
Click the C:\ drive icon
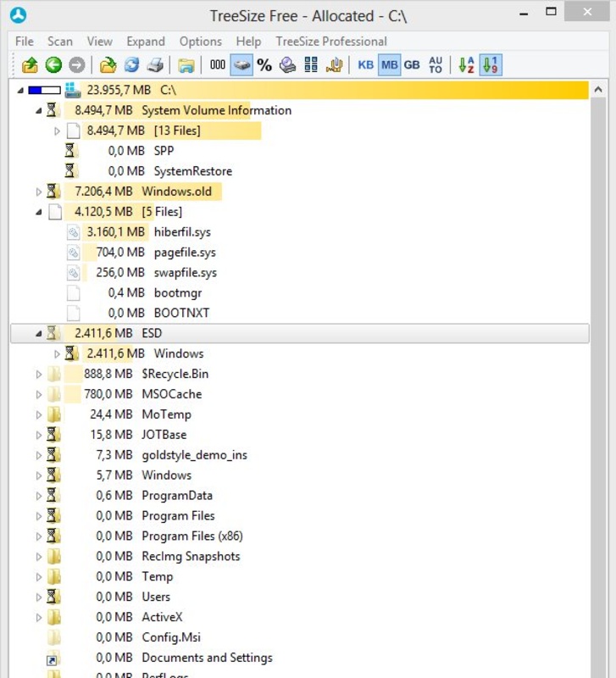(x=73, y=90)
